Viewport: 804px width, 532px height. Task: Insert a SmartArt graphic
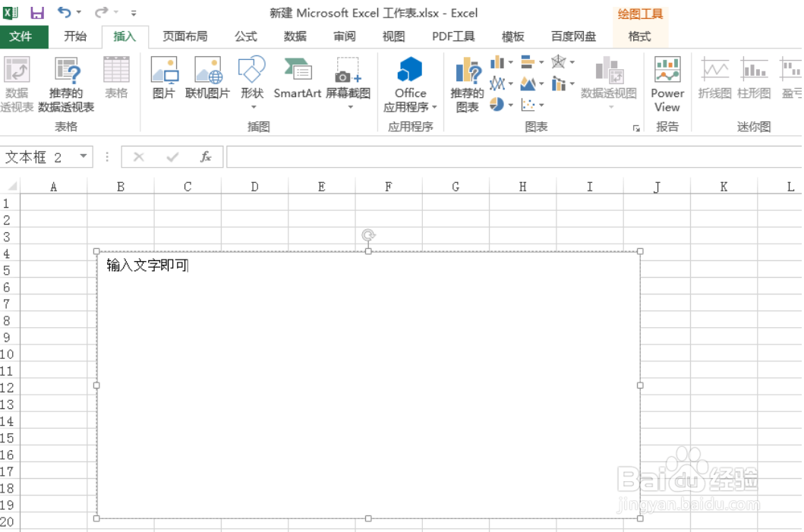(296, 76)
